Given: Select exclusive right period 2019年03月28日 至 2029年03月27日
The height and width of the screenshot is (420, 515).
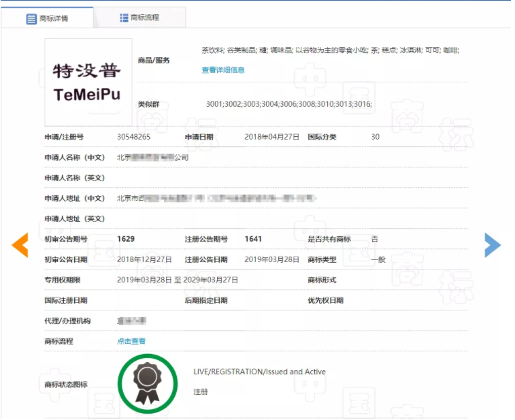Looking at the screenshot, I should coord(178,280).
